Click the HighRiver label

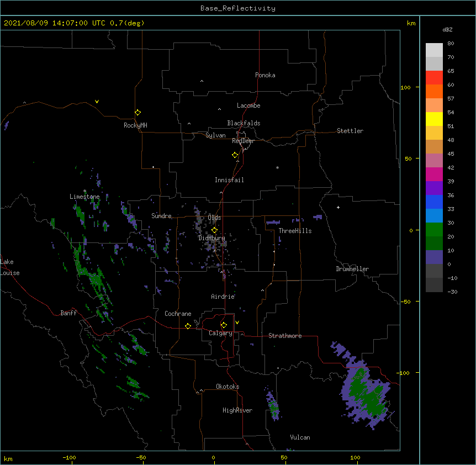click(237, 410)
